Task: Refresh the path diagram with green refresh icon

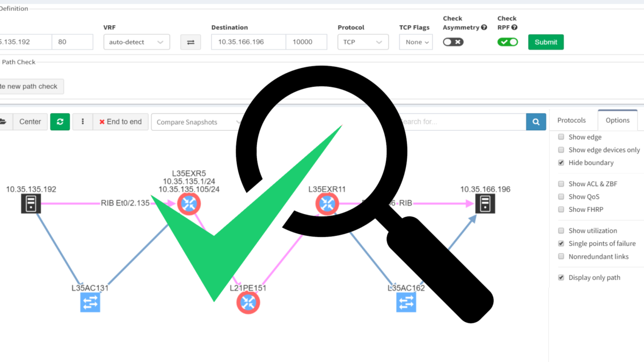Action: click(60, 122)
